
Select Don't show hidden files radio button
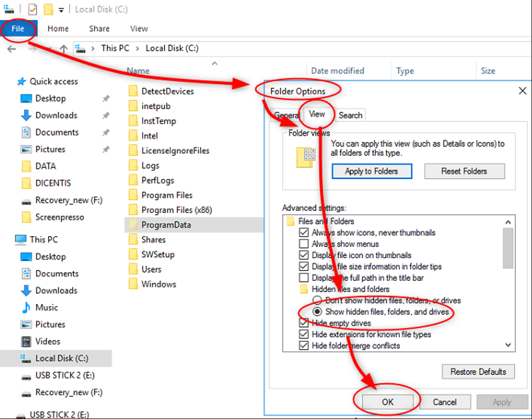tap(317, 300)
